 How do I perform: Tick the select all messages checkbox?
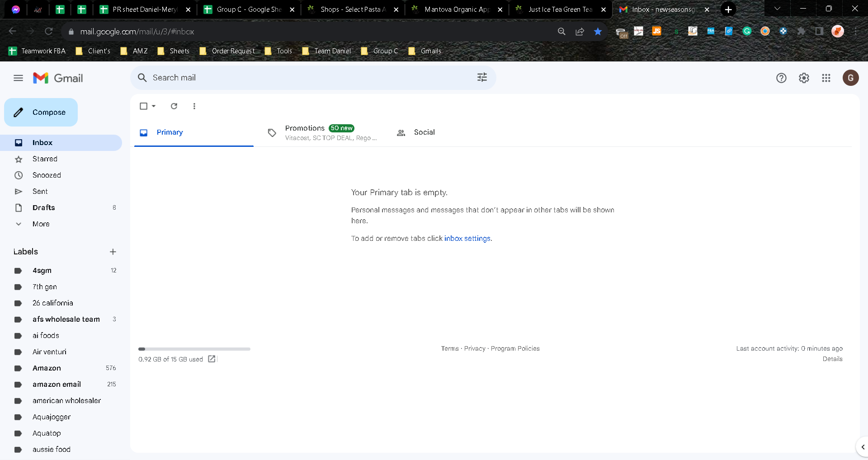[x=144, y=106]
